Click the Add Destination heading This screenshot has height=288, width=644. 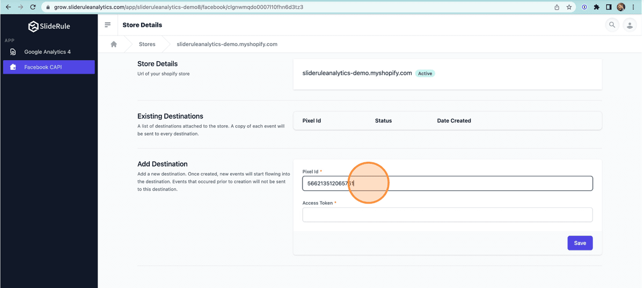[163, 164]
